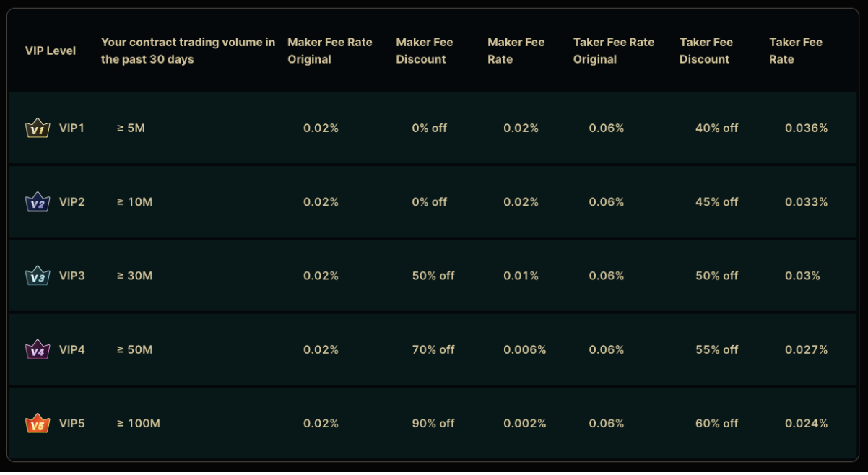Click the Taker Fee Rate Original header

pos(614,51)
